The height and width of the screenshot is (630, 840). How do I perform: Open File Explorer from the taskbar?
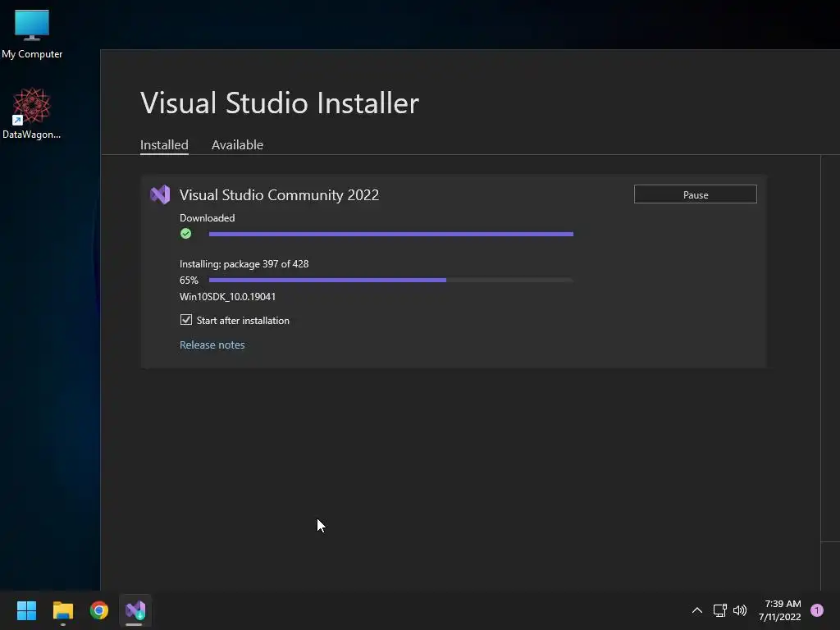62,610
